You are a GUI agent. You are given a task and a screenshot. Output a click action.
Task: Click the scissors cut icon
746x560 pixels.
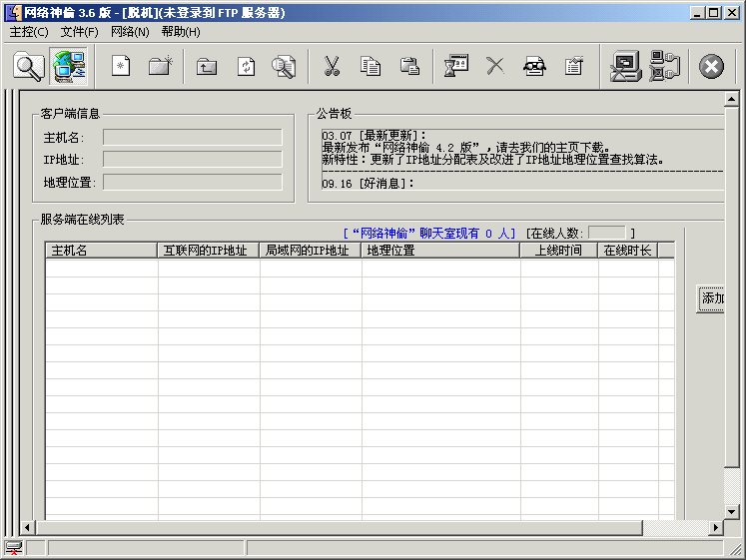[x=332, y=66]
